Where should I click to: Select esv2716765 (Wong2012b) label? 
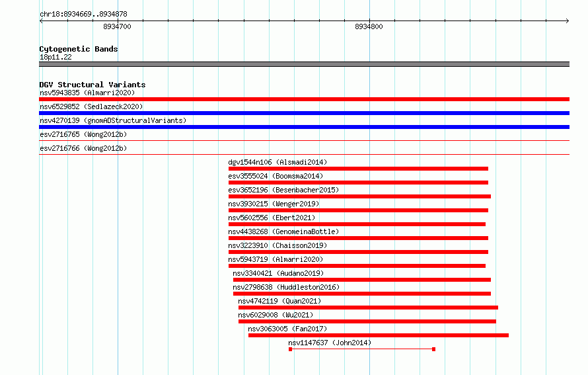[83, 134]
